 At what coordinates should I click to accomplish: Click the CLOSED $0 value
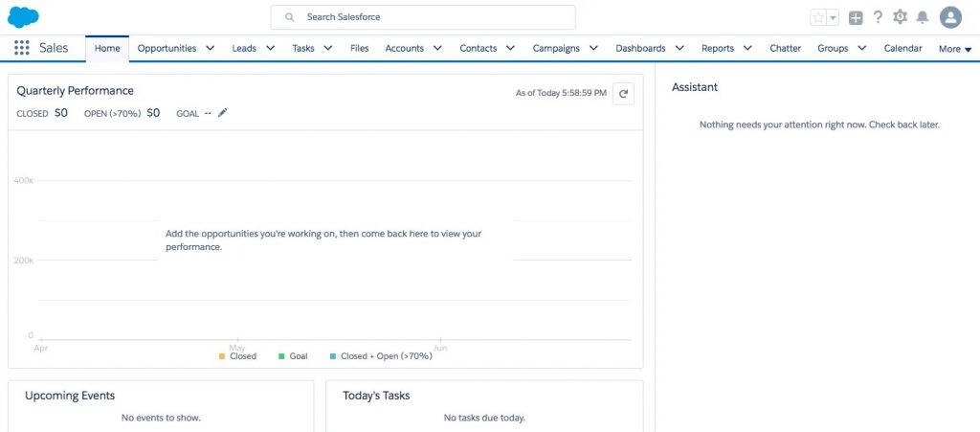pyautogui.click(x=60, y=113)
